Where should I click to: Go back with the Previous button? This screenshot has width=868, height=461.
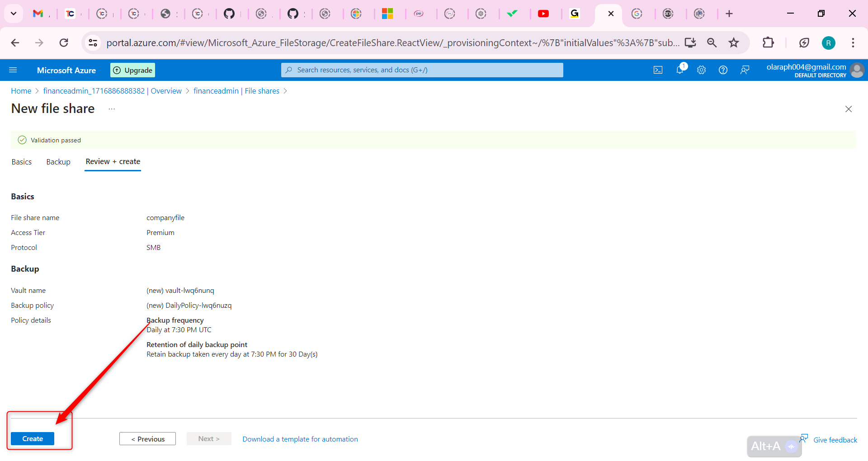point(148,439)
